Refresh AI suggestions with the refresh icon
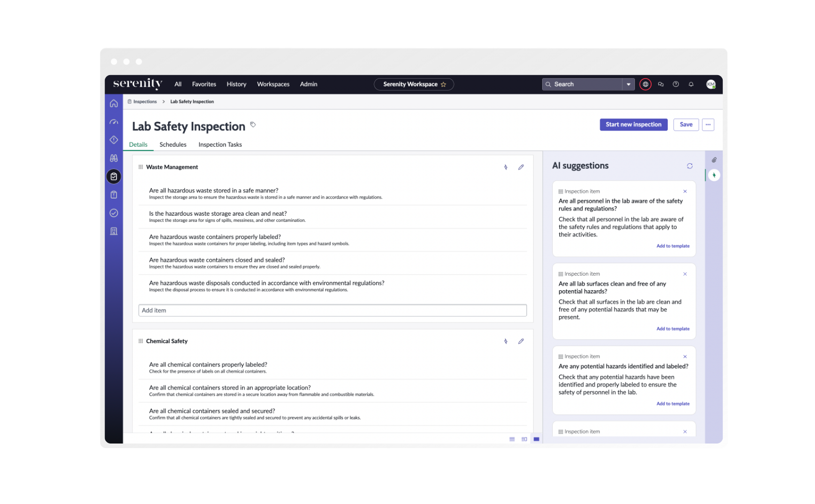Viewport: 815px width, 504px height. coord(689,166)
